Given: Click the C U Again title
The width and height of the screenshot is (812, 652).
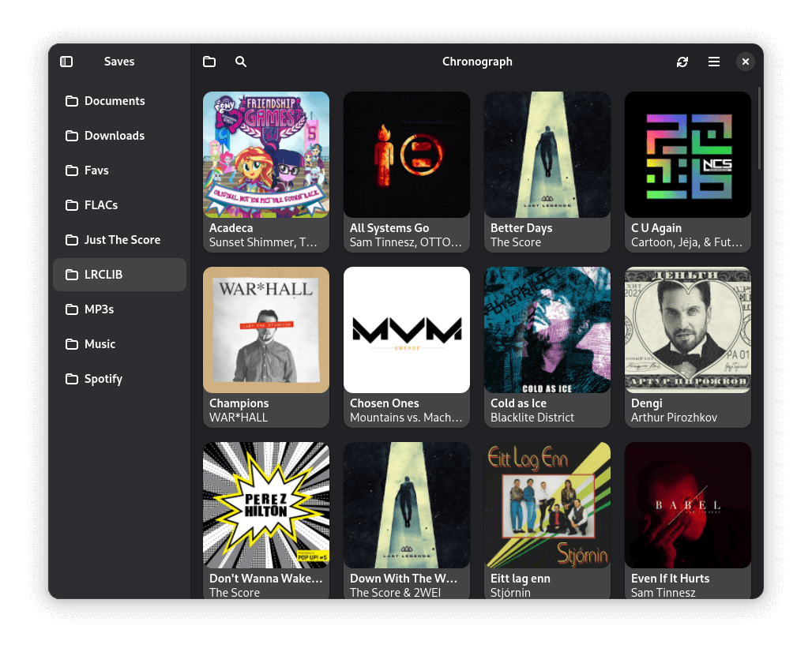Looking at the screenshot, I should click(x=656, y=228).
